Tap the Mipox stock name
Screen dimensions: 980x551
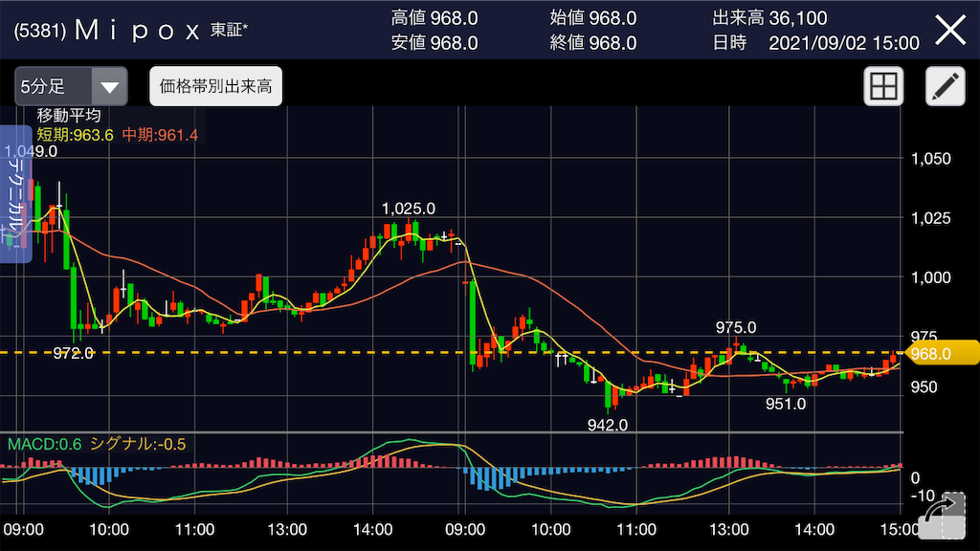[x=137, y=30]
